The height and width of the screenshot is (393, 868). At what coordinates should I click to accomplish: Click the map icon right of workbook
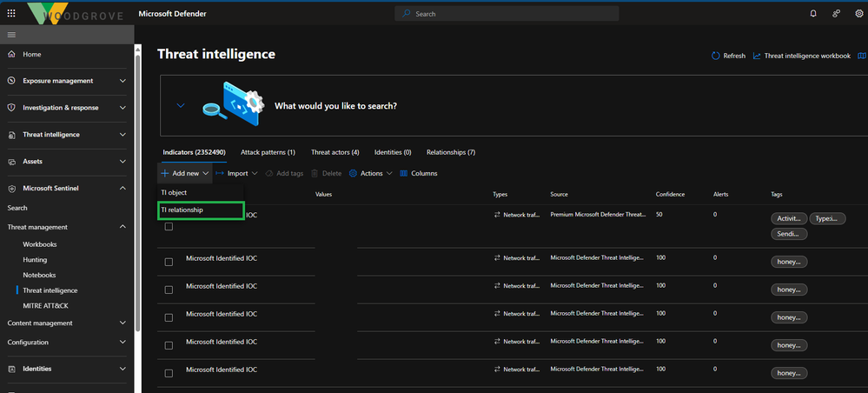pos(861,56)
